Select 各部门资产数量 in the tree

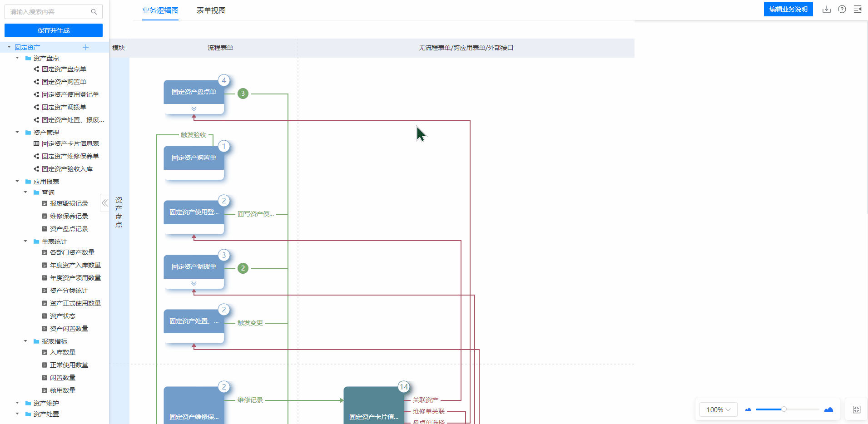point(72,252)
